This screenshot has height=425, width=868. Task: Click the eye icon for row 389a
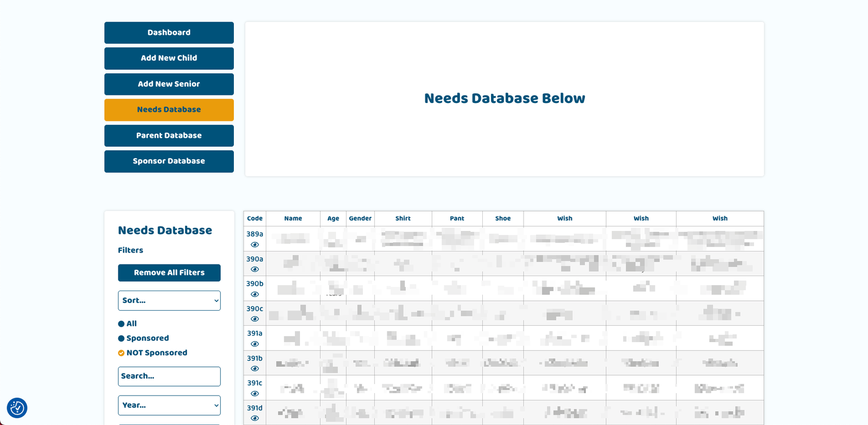point(254,244)
